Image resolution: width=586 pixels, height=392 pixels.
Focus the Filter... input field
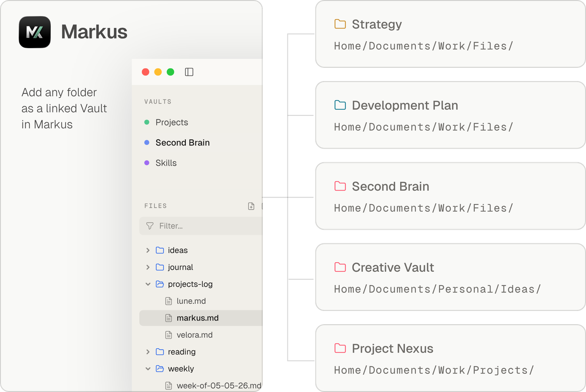click(x=201, y=226)
